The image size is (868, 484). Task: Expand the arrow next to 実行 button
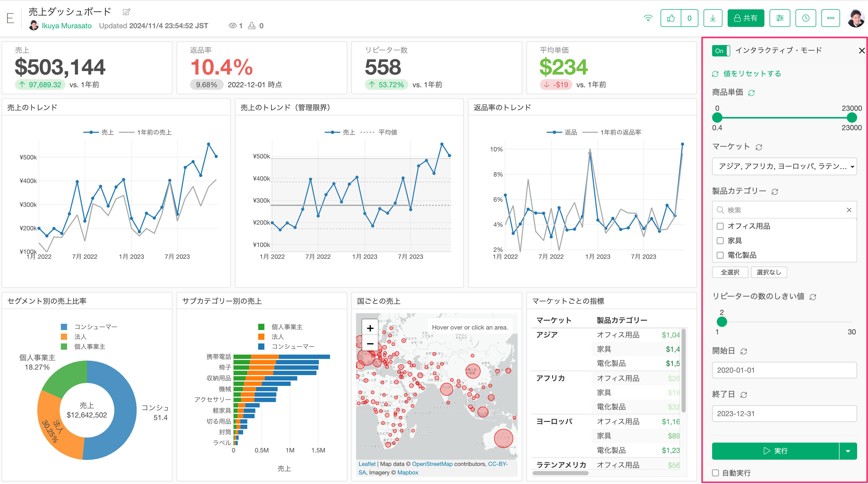848,451
